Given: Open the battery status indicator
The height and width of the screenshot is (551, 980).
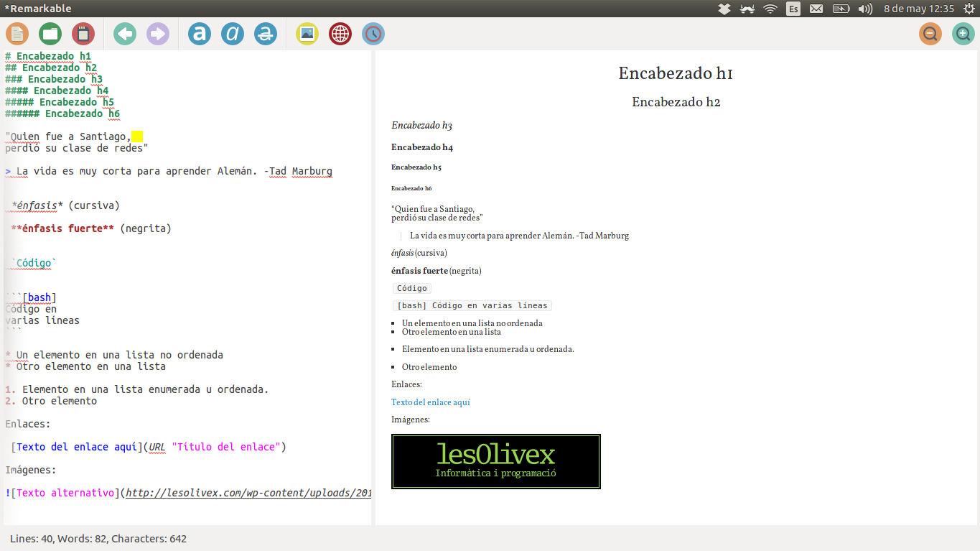Looking at the screenshot, I should [x=841, y=9].
